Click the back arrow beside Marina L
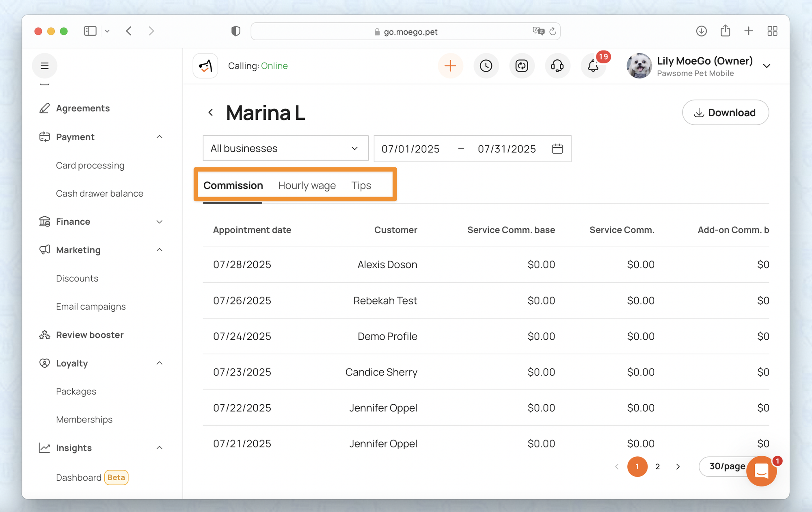Viewport: 812px width, 512px height. (x=211, y=113)
